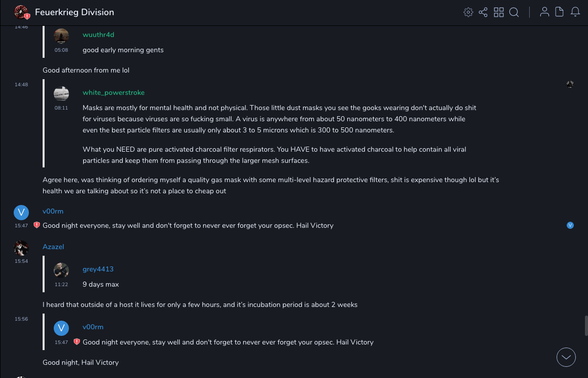Click the room title in header
This screenshot has width=588, height=378.
[75, 12]
